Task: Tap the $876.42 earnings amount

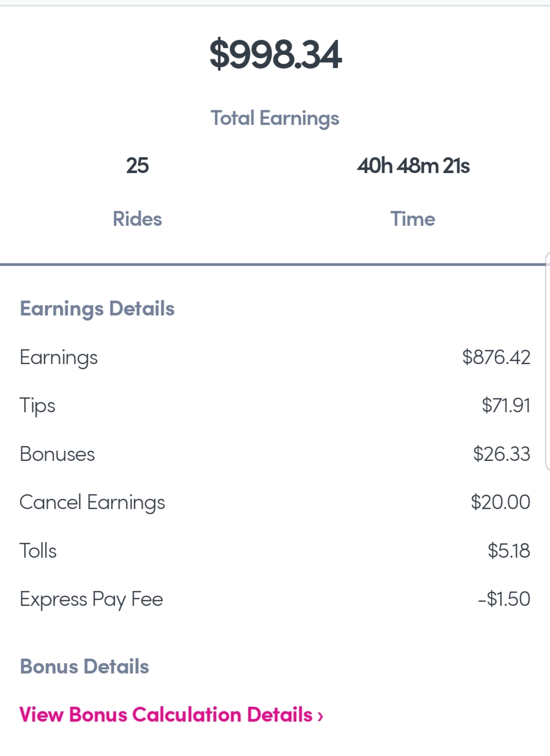Action: 496,357
